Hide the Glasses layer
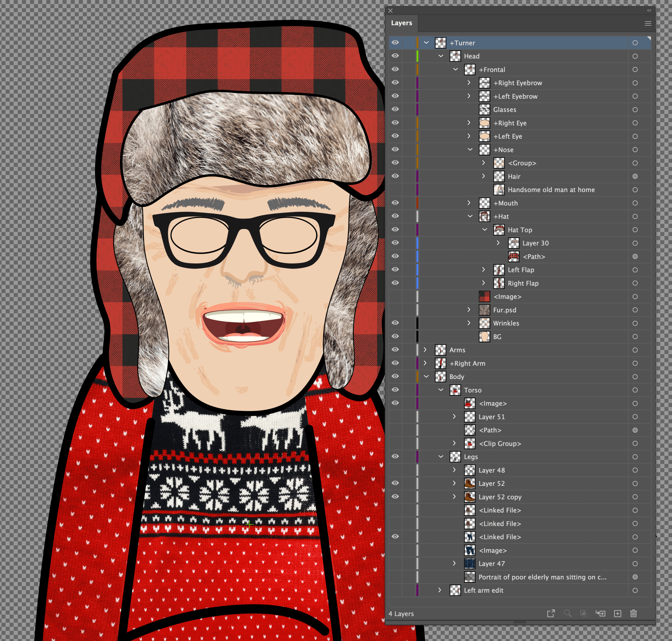Image resolution: width=672 pixels, height=641 pixels. (395, 109)
